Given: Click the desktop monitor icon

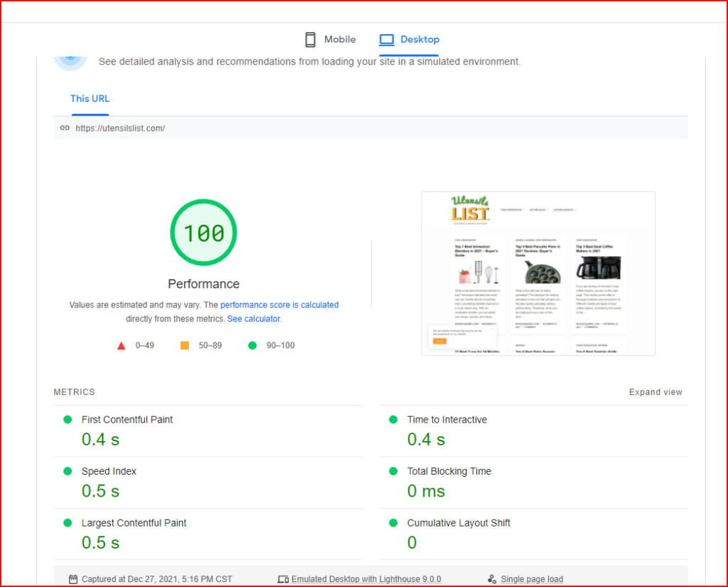Looking at the screenshot, I should [x=386, y=40].
